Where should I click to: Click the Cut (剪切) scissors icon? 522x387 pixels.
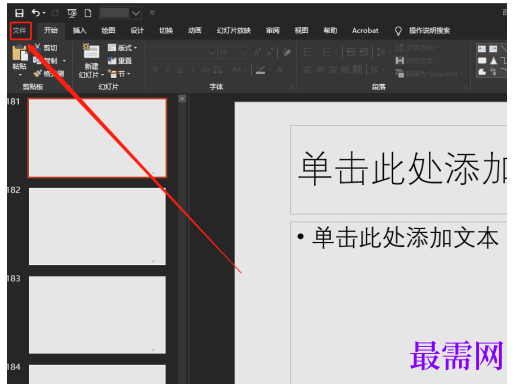(37, 48)
